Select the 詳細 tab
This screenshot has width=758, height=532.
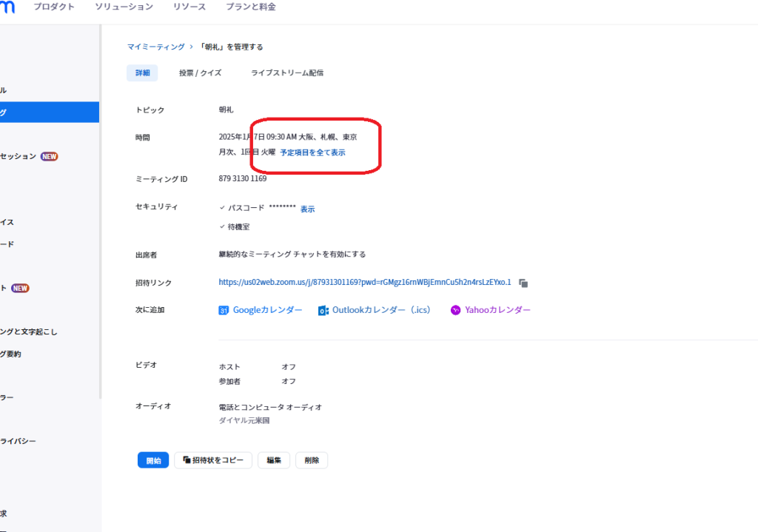pyautogui.click(x=142, y=73)
